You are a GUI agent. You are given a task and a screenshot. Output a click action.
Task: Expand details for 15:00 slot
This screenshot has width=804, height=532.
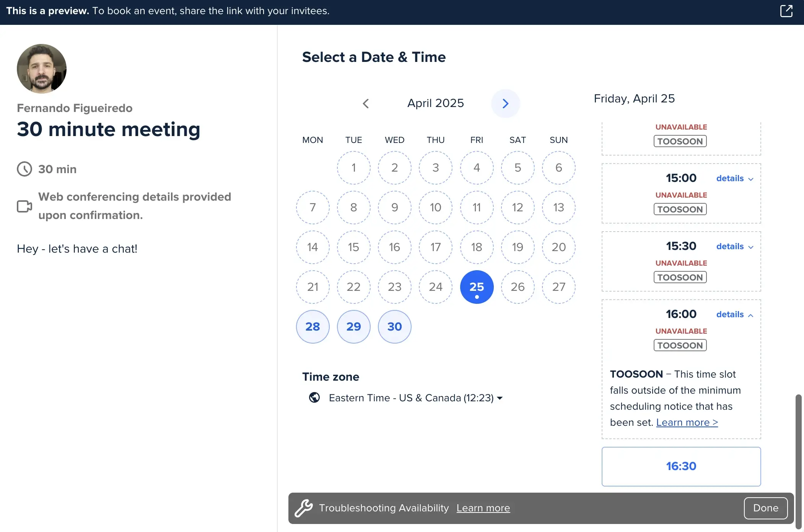(734, 178)
